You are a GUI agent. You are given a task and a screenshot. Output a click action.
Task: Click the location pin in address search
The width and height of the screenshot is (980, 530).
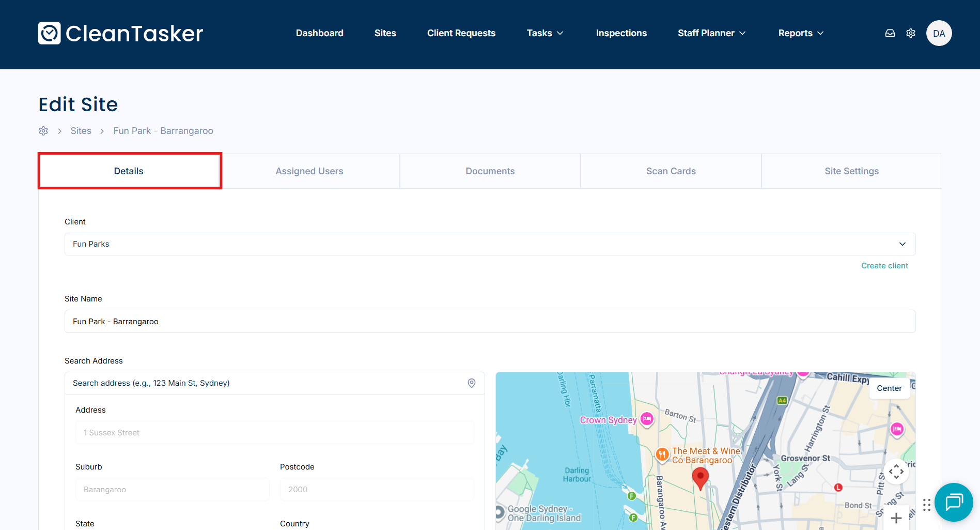pyautogui.click(x=471, y=383)
